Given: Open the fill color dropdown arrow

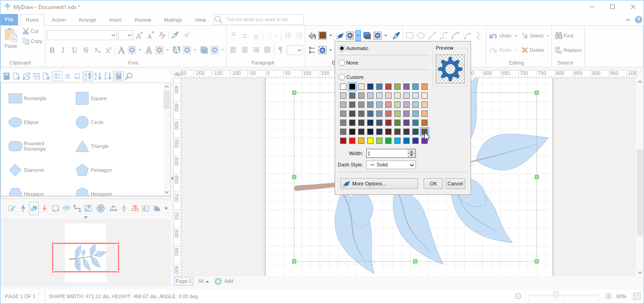Looking at the screenshot, I should [x=331, y=36].
